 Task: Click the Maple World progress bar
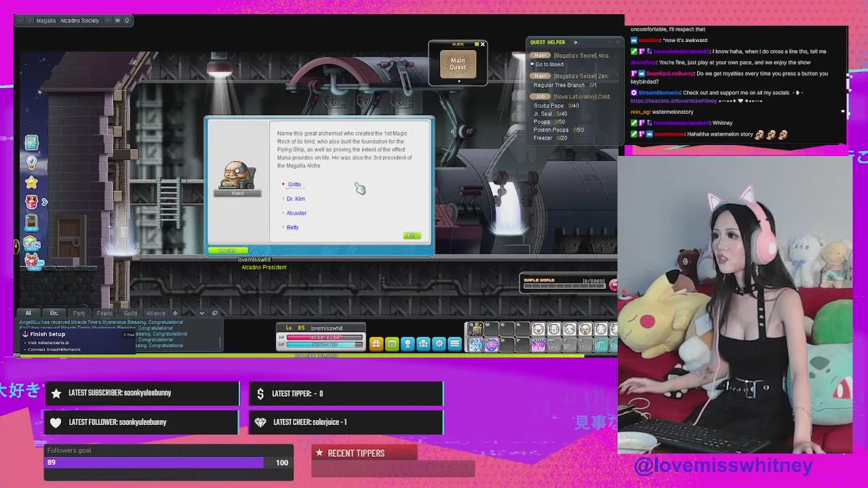(564, 286)
